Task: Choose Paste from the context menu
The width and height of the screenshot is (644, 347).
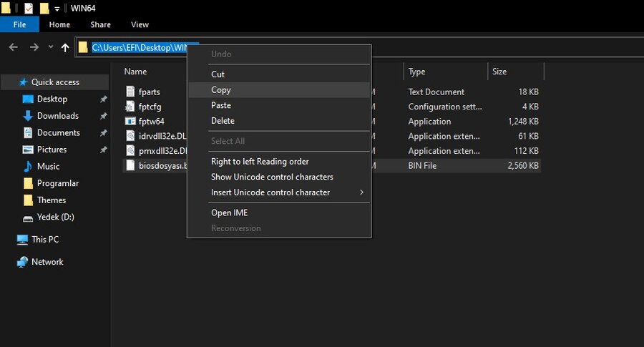Action: point(221,105)
